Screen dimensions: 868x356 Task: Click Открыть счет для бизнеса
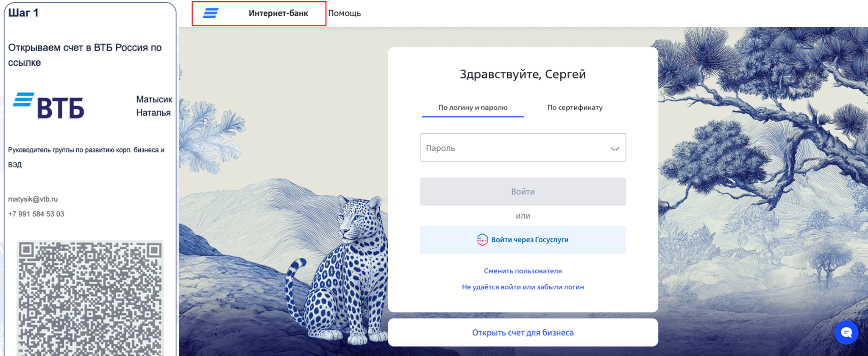point(523,333)
